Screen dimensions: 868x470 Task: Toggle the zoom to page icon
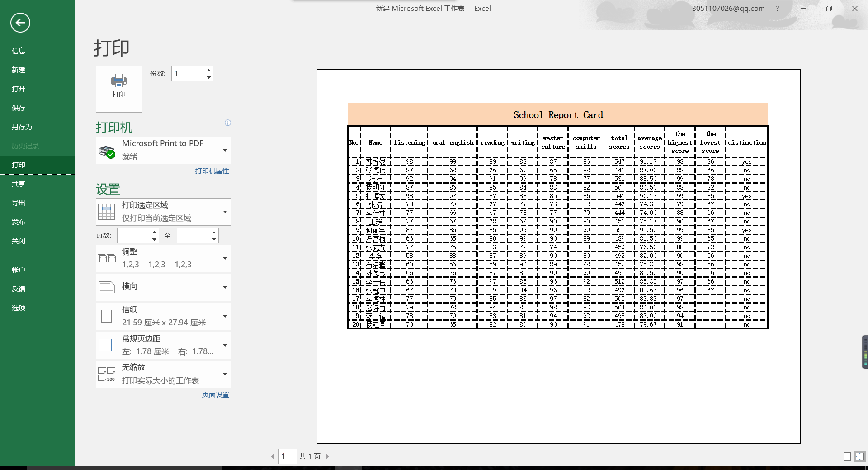tap(859, 456)
